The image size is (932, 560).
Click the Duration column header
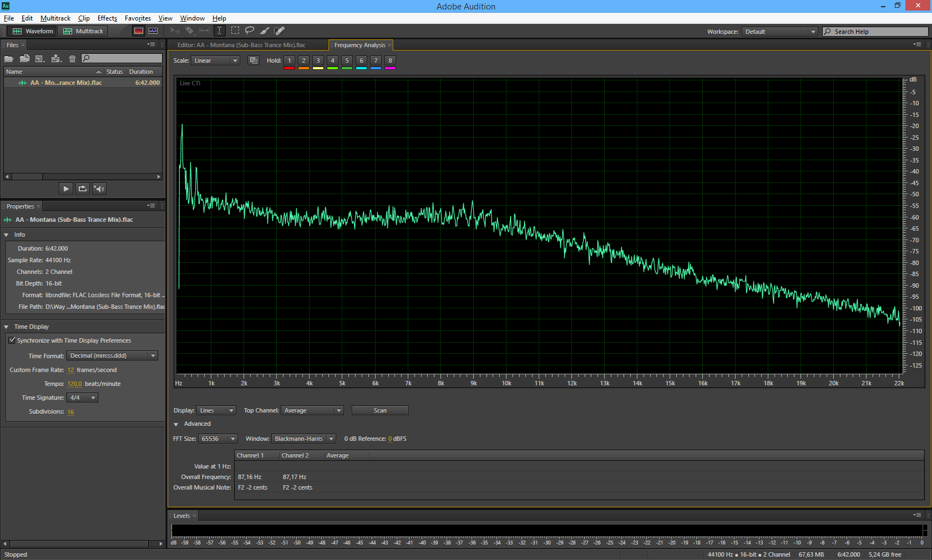(x=144, y=72)
